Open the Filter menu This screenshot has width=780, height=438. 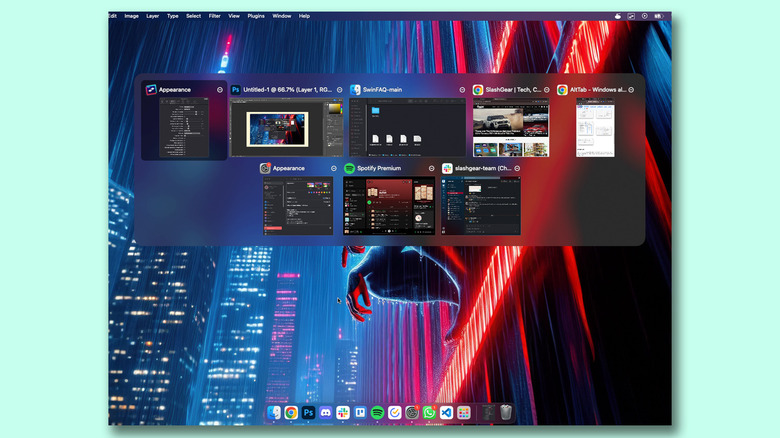[215, 16]
